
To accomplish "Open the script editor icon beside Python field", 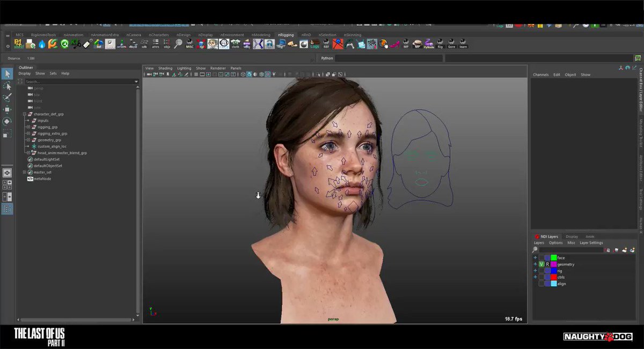I will click(638, 58).
